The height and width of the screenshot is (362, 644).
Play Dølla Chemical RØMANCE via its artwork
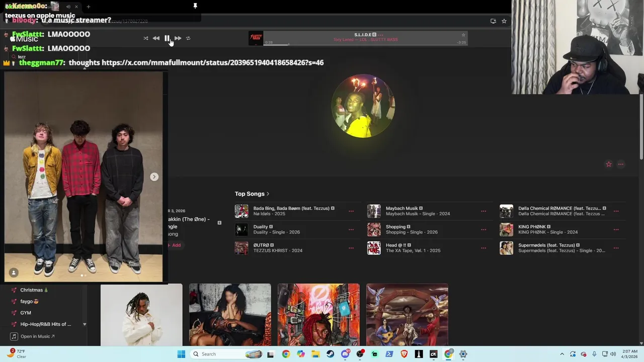(x=506, y=211)
